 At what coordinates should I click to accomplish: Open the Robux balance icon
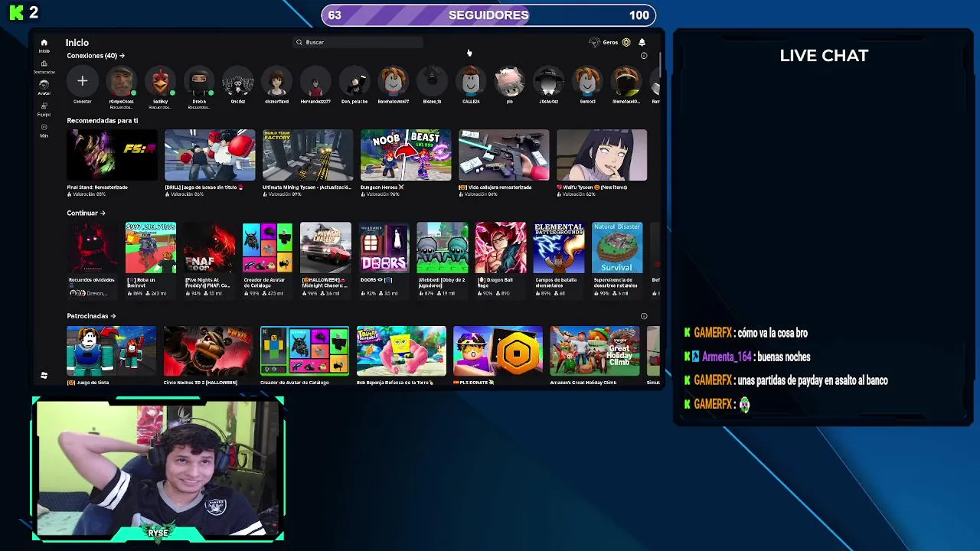pos(626,42)
